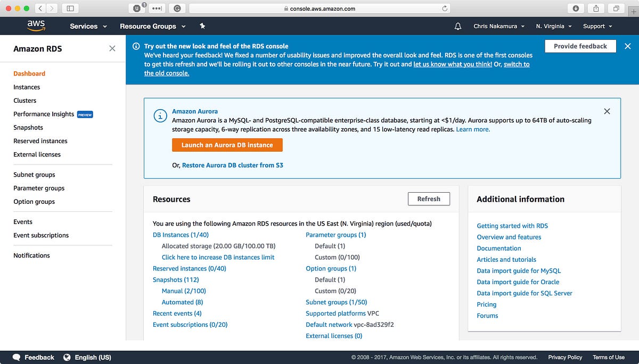Open the N. Virginia region dropdown
The image size is (639, 364).
pyautogui.click(x=554, y=26)
